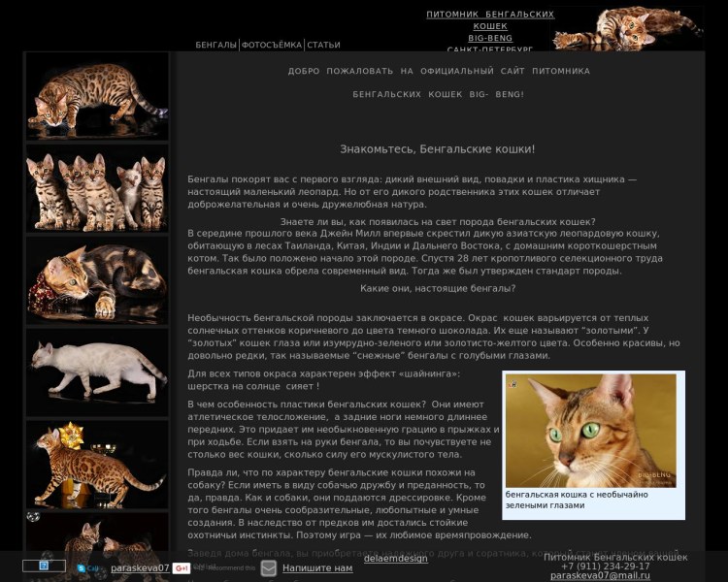Open the lying bengal cat thumbnail
The height and width of the screenshot is (582, 728).
[x=97, y=280]
